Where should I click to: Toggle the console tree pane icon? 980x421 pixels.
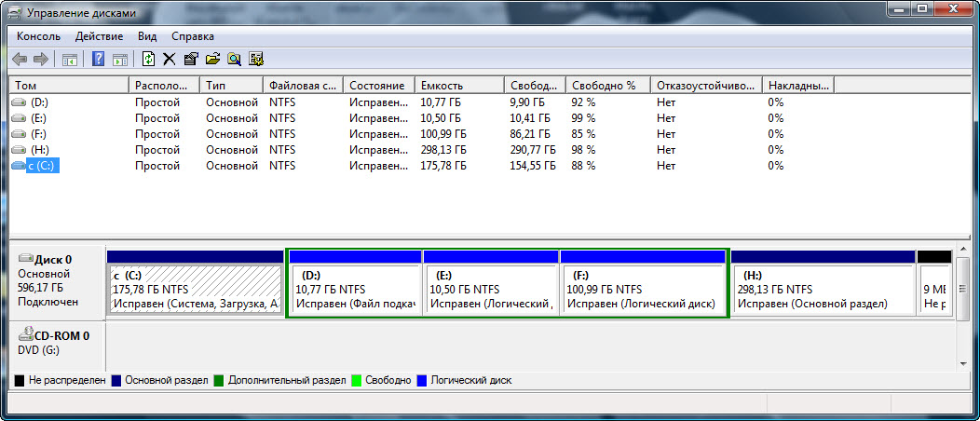coord(69,60)
